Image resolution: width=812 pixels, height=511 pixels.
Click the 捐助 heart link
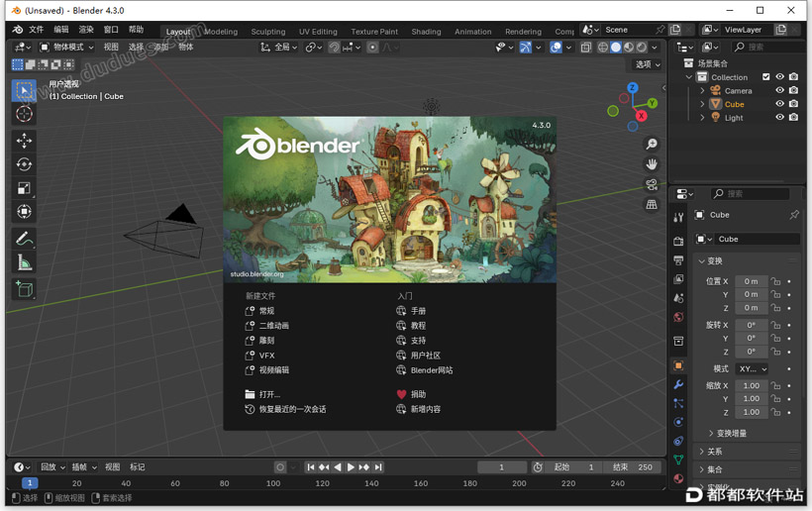pos(411,394)
